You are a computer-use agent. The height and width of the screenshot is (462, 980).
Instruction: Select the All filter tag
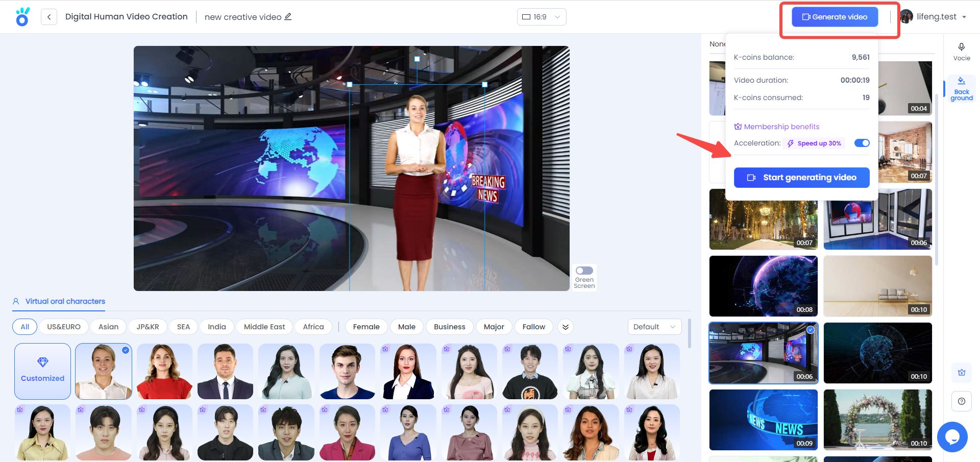tap(24, 327)
